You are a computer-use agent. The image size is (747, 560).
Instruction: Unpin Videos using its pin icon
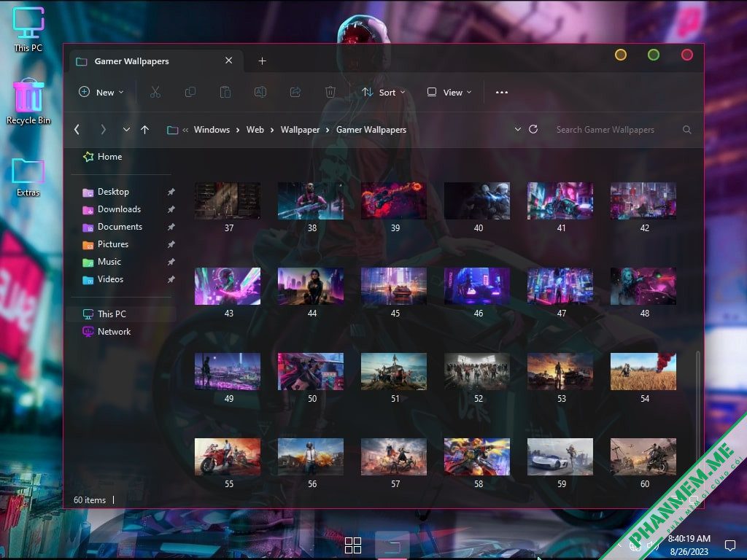tap(171, 279)
